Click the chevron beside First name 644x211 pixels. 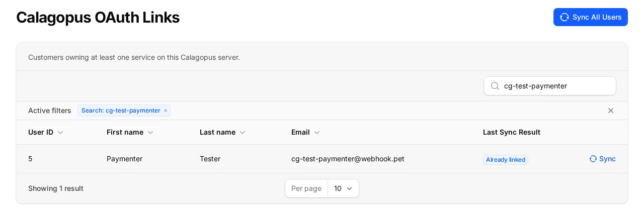pos(150,133)
